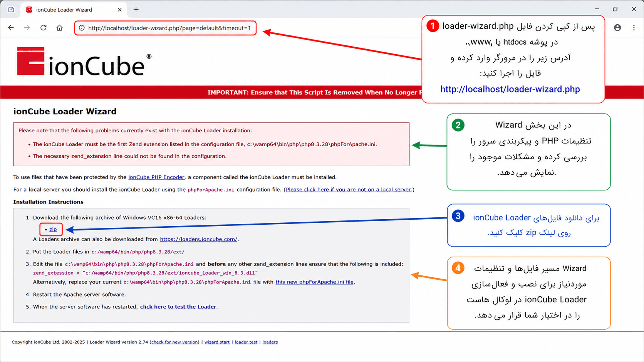The width and height of the screenshot is (644, 362).
Task: Open the browser home page icon
Action: (59, 28)
